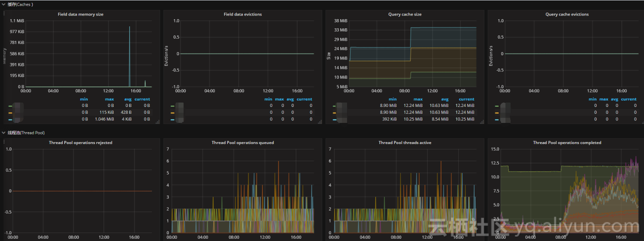Collapse the 线程池(Thread Pool) row chevron
This screenshot has height=241, width=644.
[x=4, y=132]
